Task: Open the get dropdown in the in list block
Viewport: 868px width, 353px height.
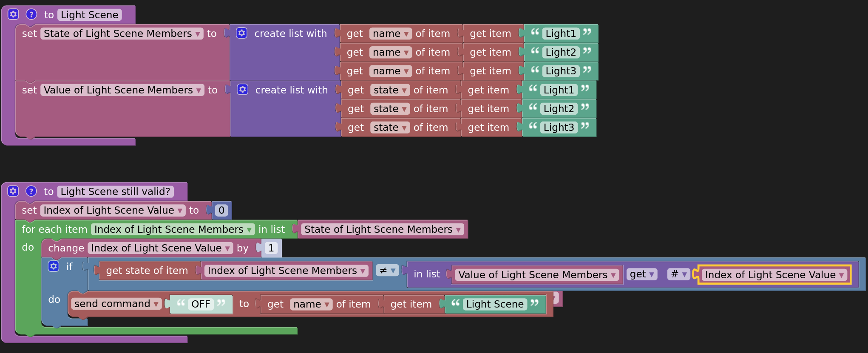Action: [641, 274]
